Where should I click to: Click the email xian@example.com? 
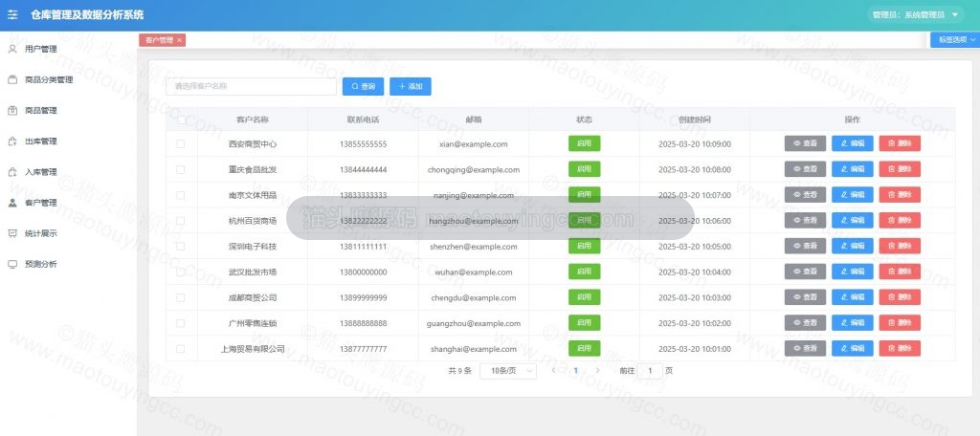(473, 143)
